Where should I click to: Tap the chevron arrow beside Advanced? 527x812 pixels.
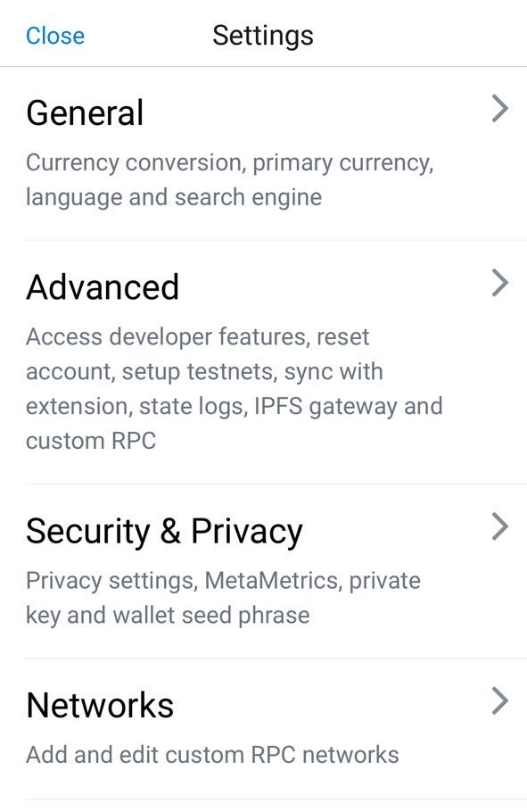(500, 283)
